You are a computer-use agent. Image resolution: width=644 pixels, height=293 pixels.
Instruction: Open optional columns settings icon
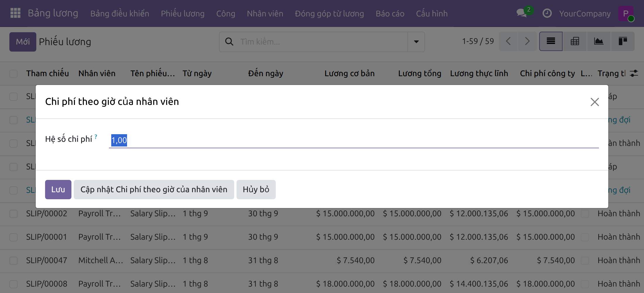634,73
